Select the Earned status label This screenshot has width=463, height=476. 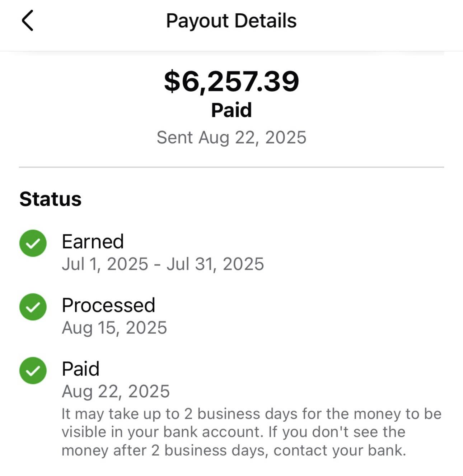coord(93,241)
